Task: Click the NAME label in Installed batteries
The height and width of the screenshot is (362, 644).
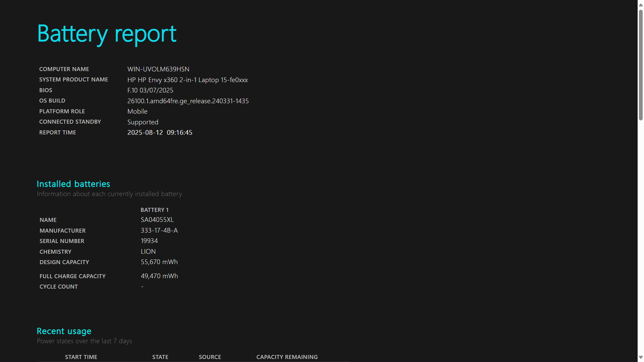Action: coord(48,220)
